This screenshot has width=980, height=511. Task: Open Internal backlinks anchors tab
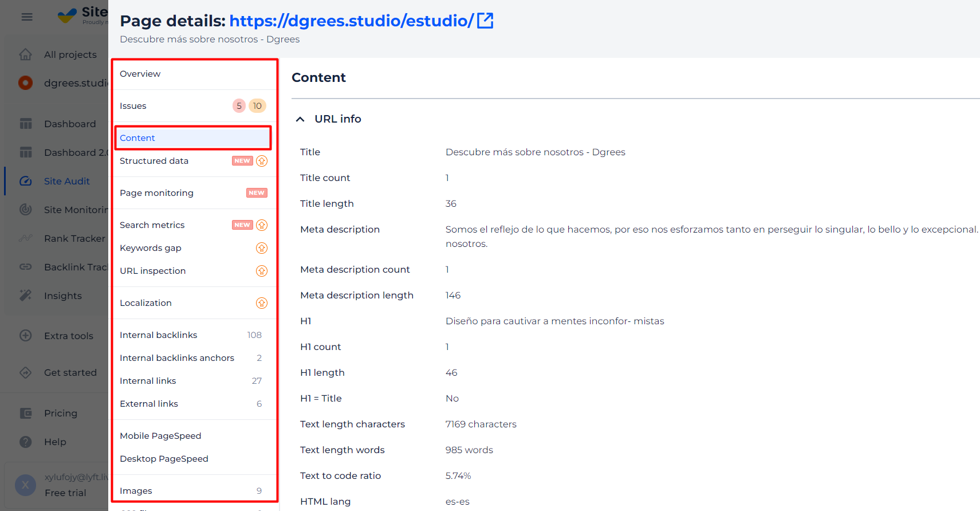(x=194, y=358)
